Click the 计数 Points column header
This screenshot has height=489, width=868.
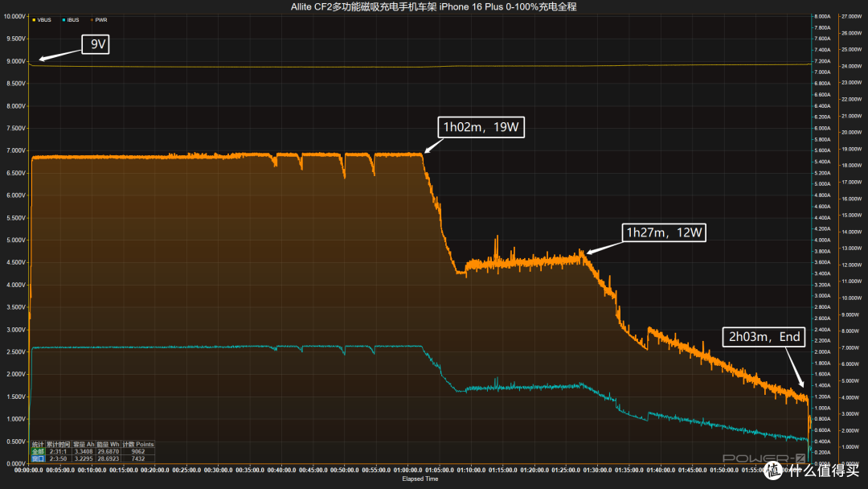point(138,444)
